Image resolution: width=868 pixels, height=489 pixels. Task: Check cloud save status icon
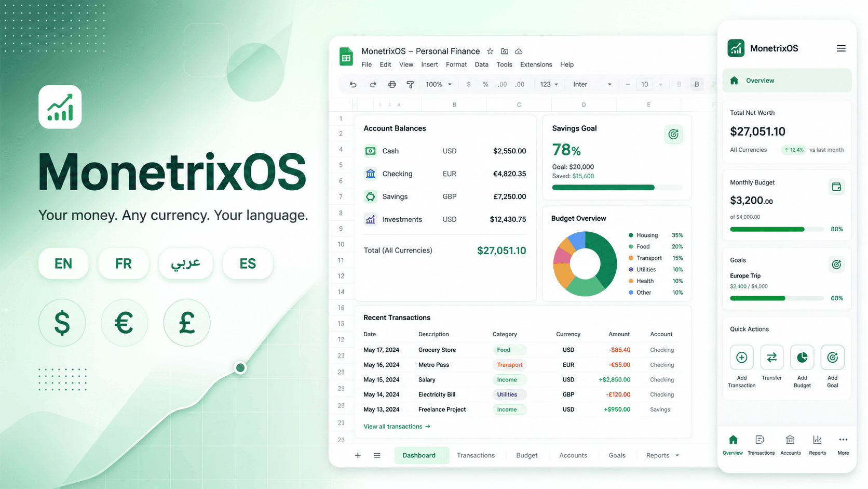[519, 51]
